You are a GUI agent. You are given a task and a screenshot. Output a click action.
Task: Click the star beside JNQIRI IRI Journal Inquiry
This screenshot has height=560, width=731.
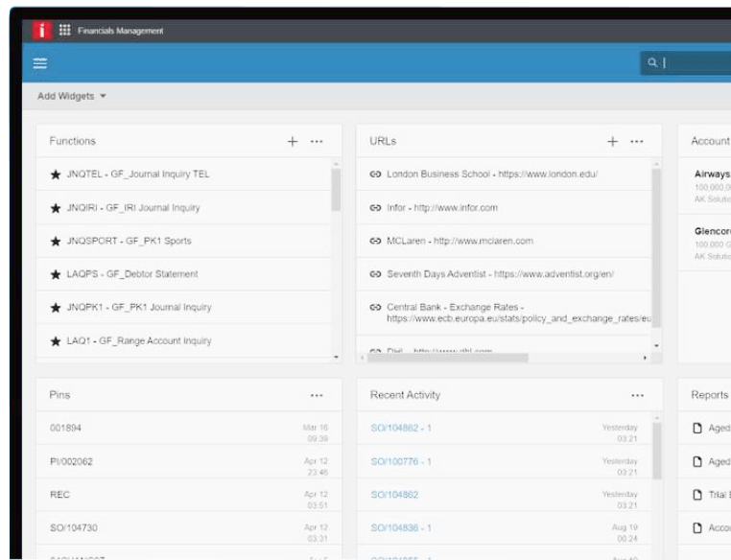point(56,208)
